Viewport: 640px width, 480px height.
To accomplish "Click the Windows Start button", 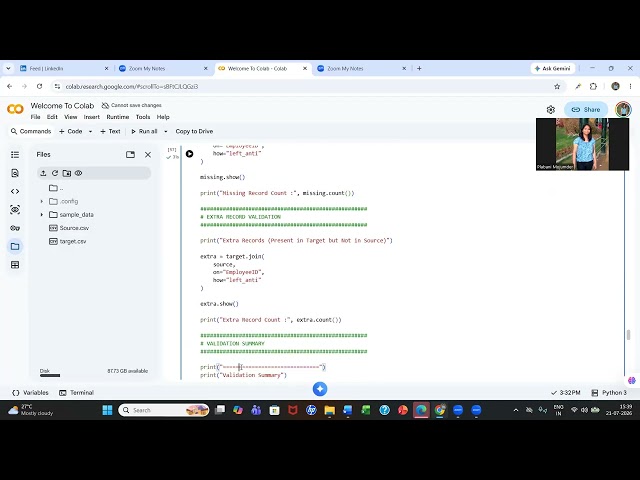I will point(107,410).
